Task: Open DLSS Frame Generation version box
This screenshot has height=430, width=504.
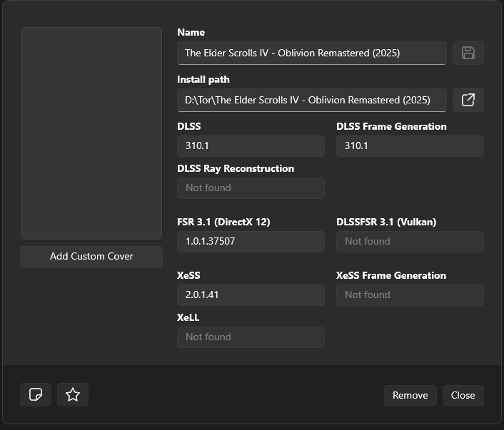Action: point(410,146)
